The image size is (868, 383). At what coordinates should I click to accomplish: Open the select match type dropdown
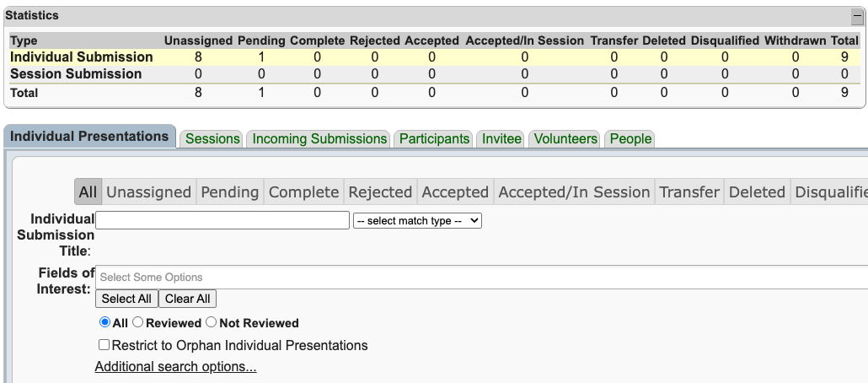[x=417, y=220]
